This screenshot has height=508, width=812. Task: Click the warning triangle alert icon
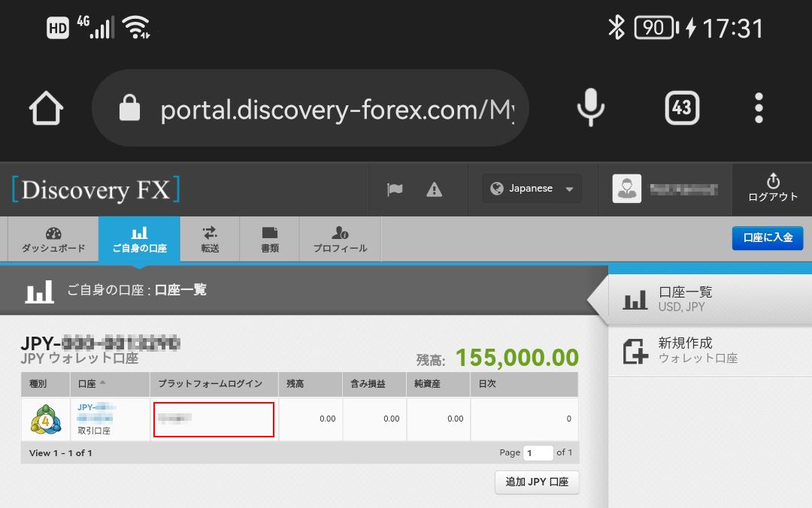(x=434, y=189)
